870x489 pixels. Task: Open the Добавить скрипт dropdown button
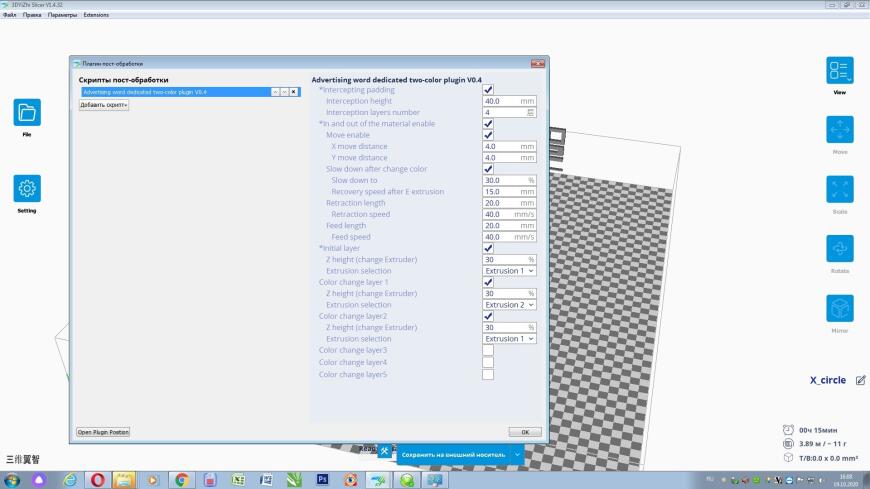[x=104, y=105]
